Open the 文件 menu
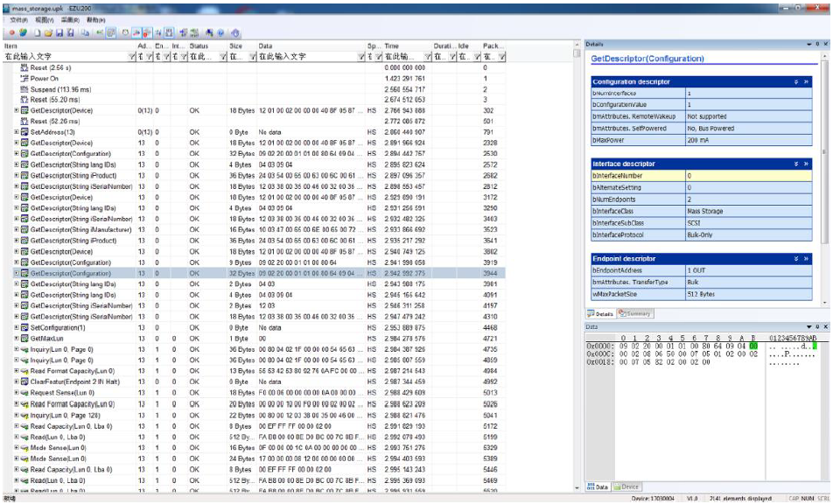The width and height of the screenshot is (833, 504). pos(18,18)
